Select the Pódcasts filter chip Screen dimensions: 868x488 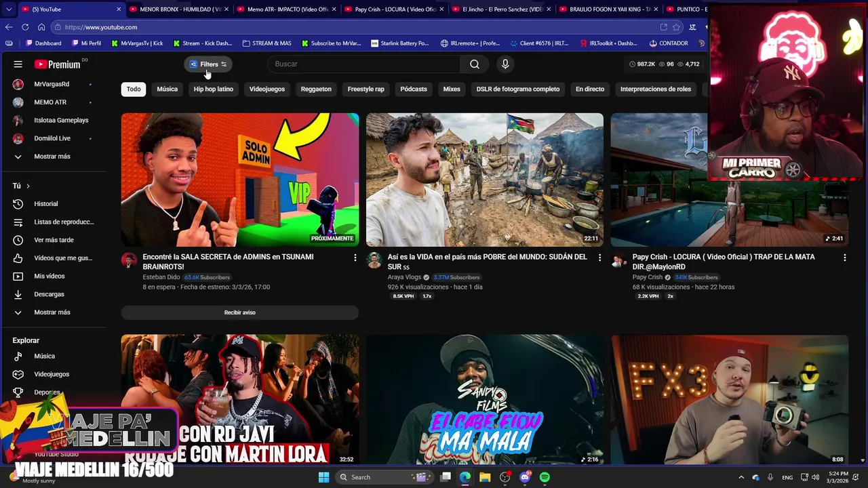pos(414,89)
